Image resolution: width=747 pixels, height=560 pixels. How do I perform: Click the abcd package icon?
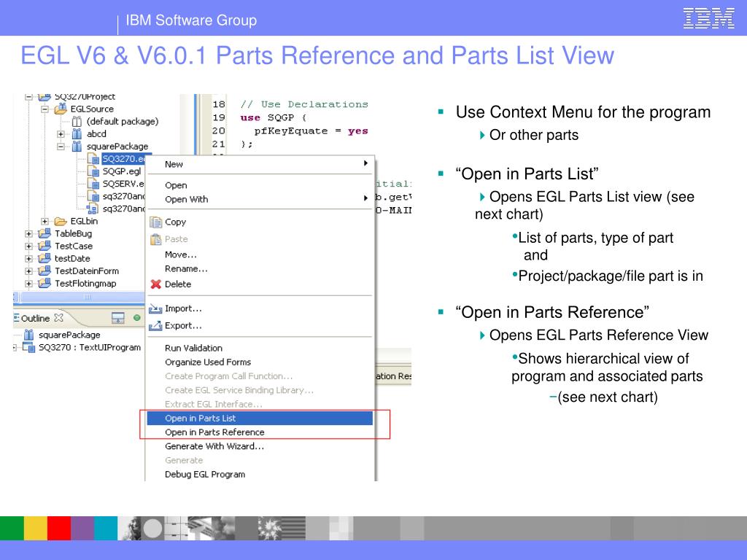coord(77,134)
